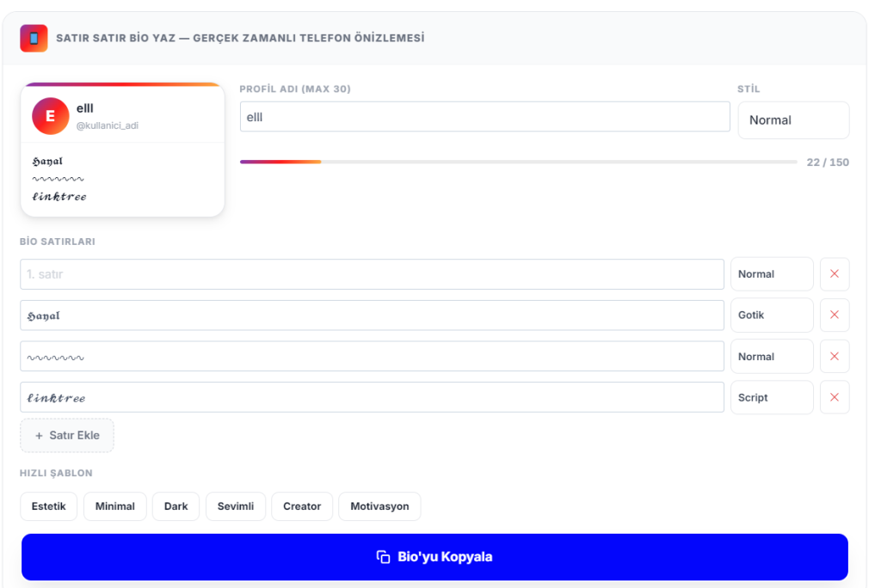Focus the profile name input field

pos(485,117)
